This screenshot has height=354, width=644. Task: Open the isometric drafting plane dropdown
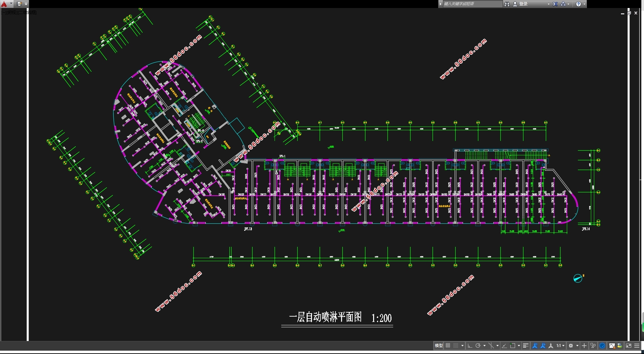point(497,346)
